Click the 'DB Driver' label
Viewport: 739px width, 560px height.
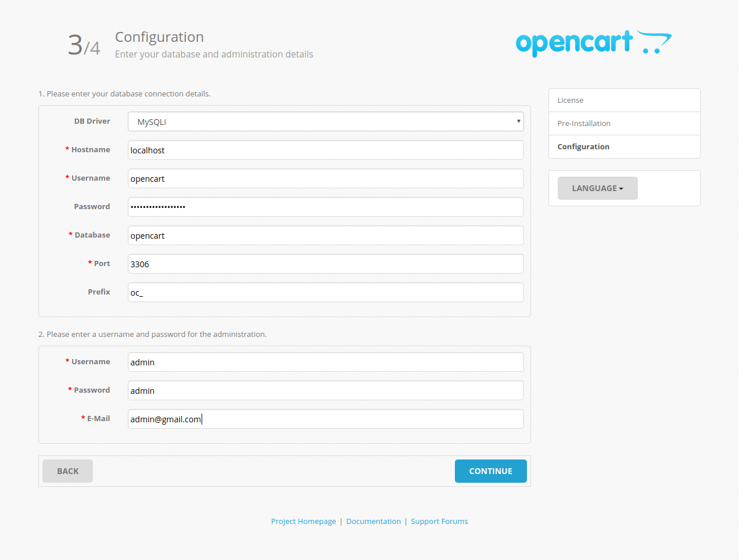click(x=92, y=121)
